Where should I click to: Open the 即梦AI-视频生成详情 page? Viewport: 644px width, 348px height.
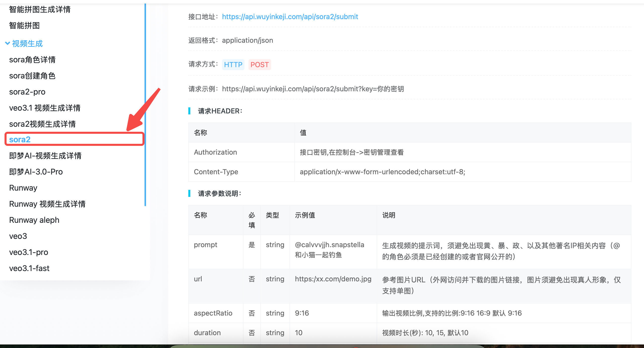click(46, 156)
